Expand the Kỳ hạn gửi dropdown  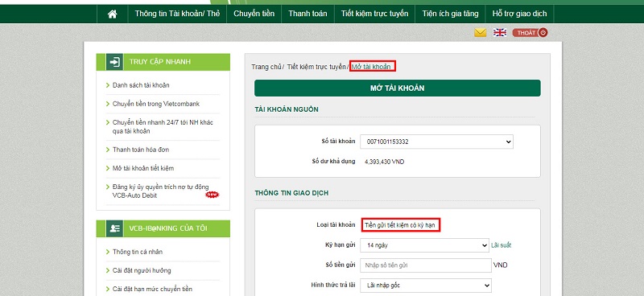[425, 245]
